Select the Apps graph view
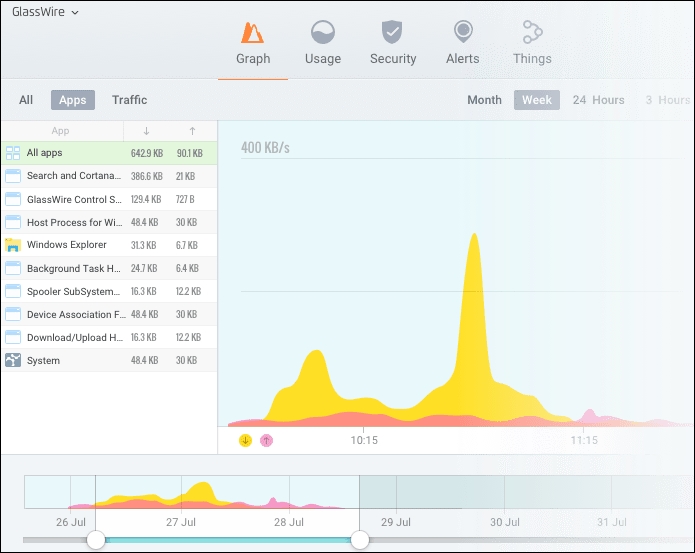This screenshot has height=553, width=695. 73,100
